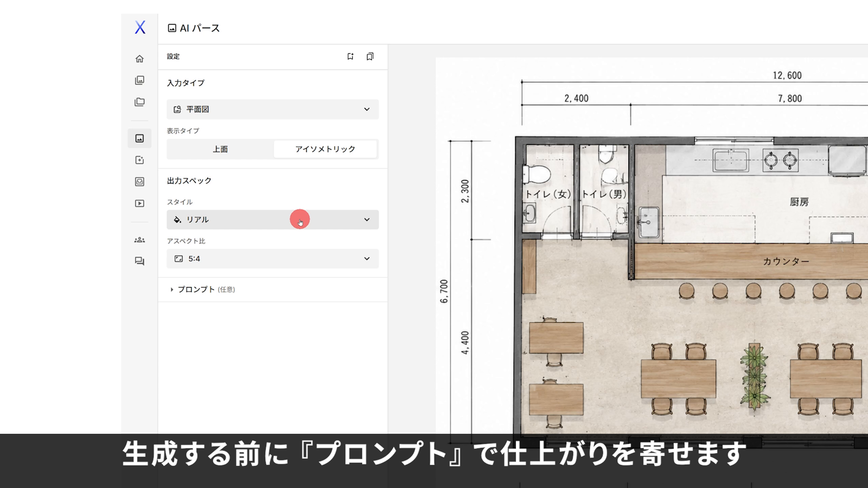Open the 5:4 aspect ratio dropdown
868x488 pixels.
click(272, 259)
